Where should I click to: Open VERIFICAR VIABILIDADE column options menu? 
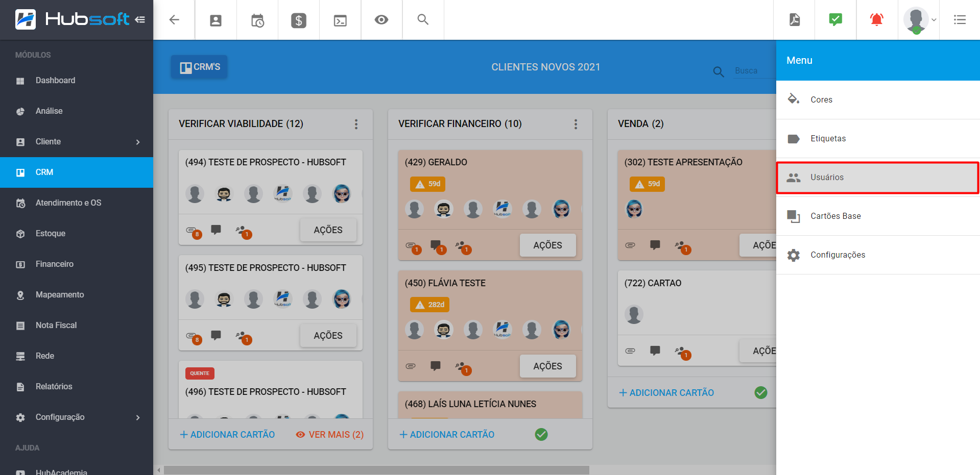pyautogui.click(x=356, y=124)
